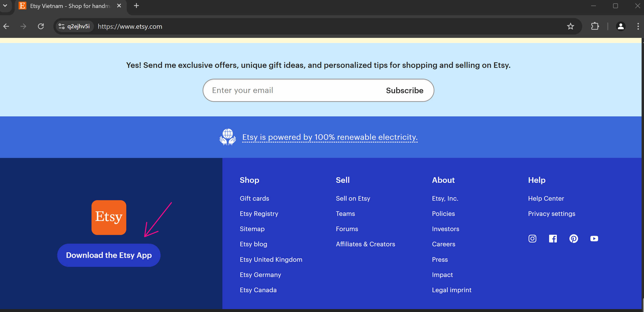Open the Help Center link

pyautogui.click(x=546, y=198)
